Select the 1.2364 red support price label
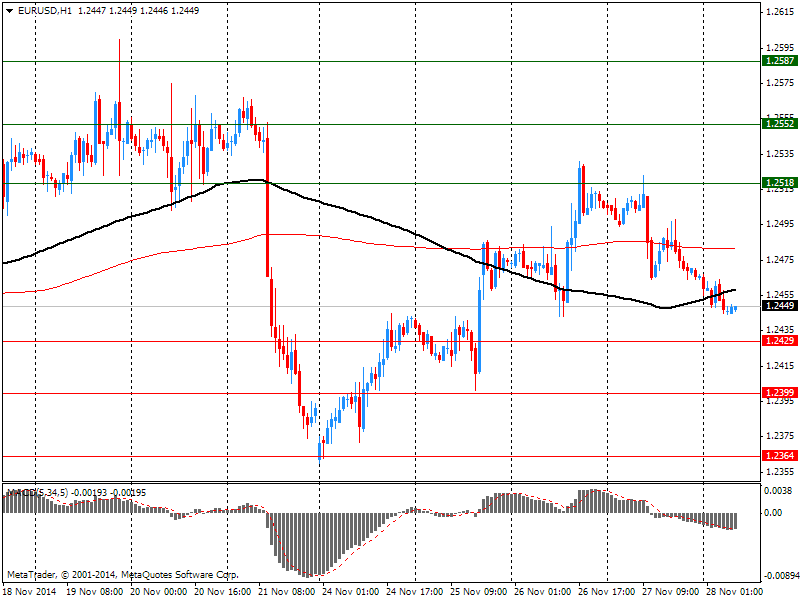This screenshot has height=600, width=800. [779, 456]
